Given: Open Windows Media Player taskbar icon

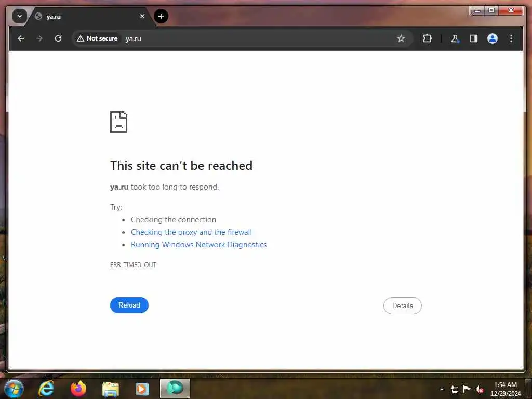Looking at the screenshot, I should click(x=142, y=389).
